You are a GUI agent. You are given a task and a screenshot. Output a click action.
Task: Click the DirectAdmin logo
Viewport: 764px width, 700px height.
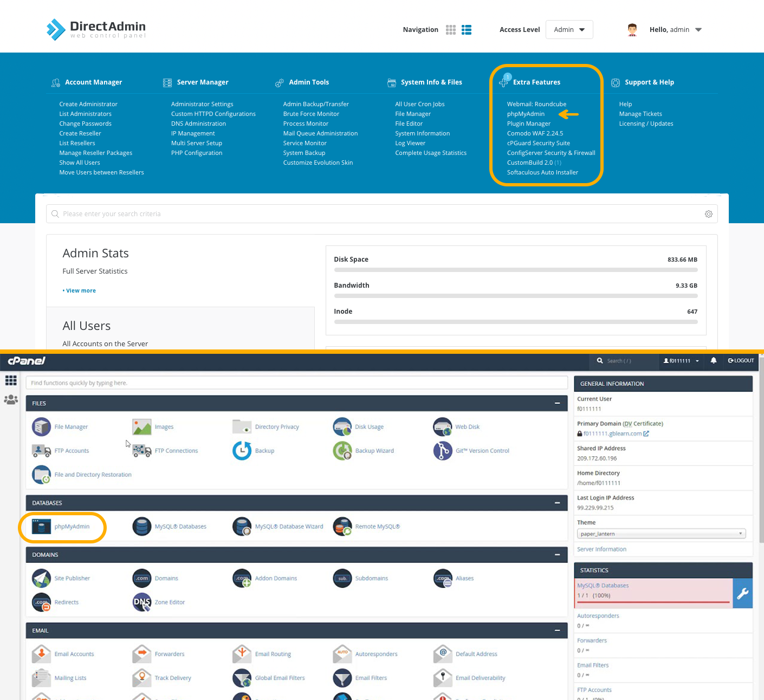point(96,29)
